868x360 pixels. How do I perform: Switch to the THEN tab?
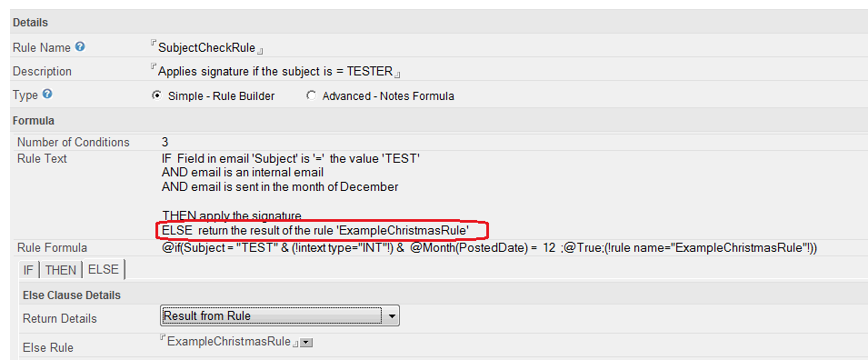click(x=61, y=270)
